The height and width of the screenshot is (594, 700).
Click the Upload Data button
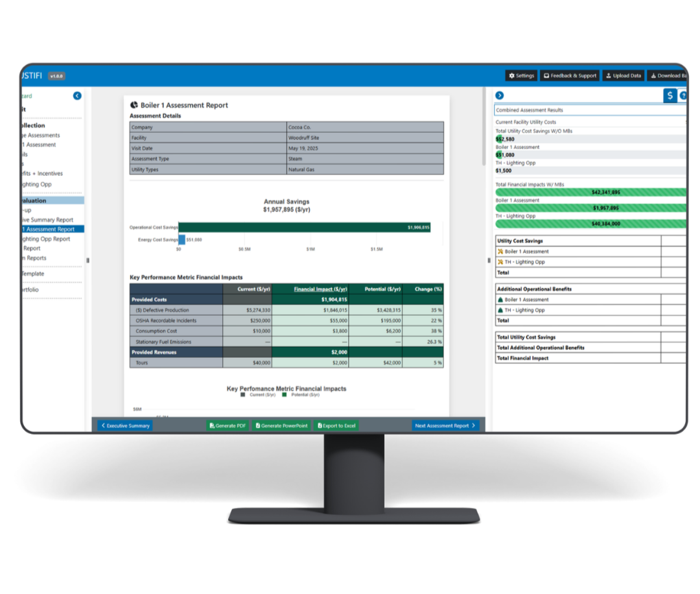[624, 76]
